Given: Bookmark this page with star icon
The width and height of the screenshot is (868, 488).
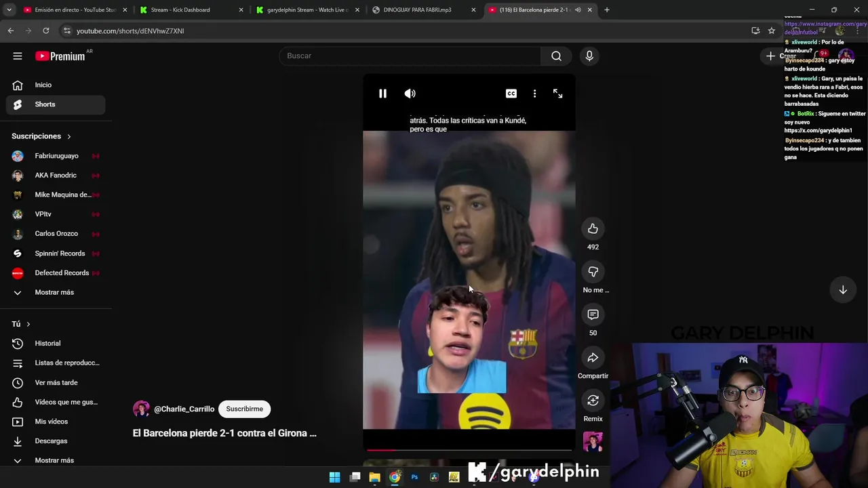Looking at the screenshot, I should tap(772, 30).
